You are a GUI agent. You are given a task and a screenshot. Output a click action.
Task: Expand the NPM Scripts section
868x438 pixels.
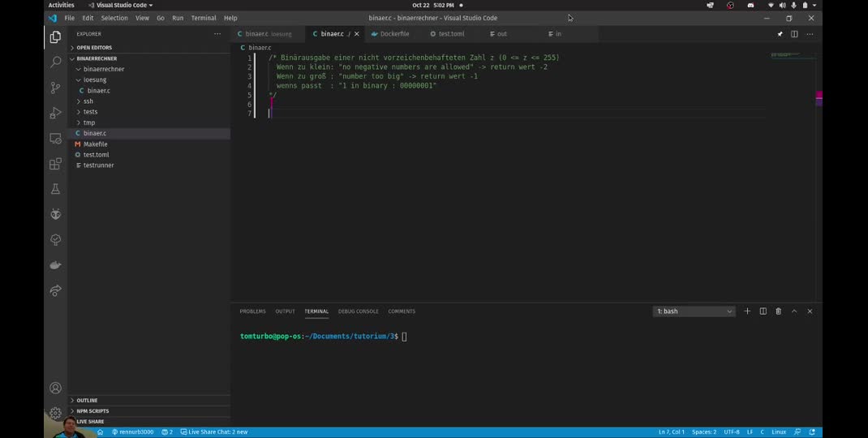pos(92,411)
